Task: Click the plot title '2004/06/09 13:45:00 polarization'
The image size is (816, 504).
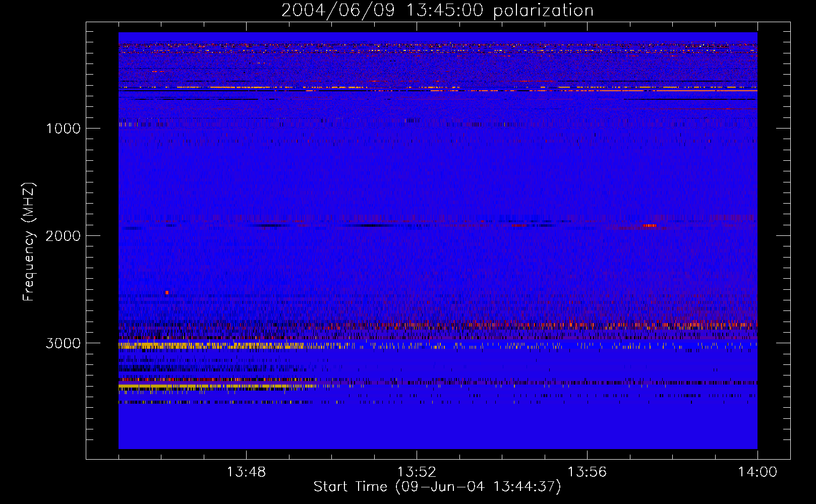Action: 437,10
